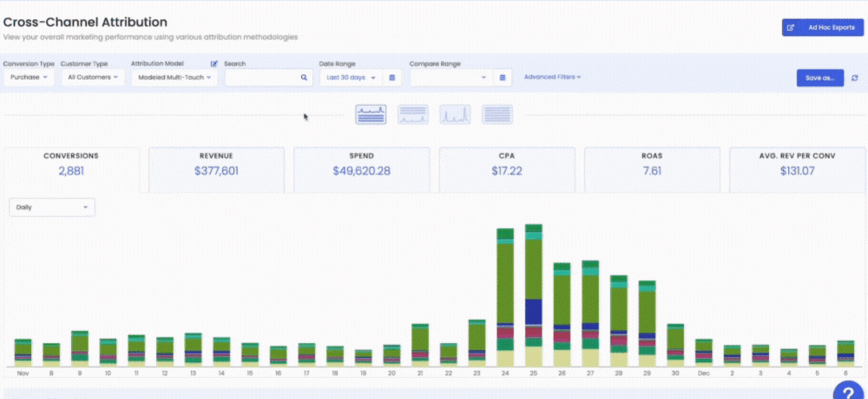Screen dimensions: 868x399
Task: Open the Compare Range calendar icon
Action: [502, 77]
